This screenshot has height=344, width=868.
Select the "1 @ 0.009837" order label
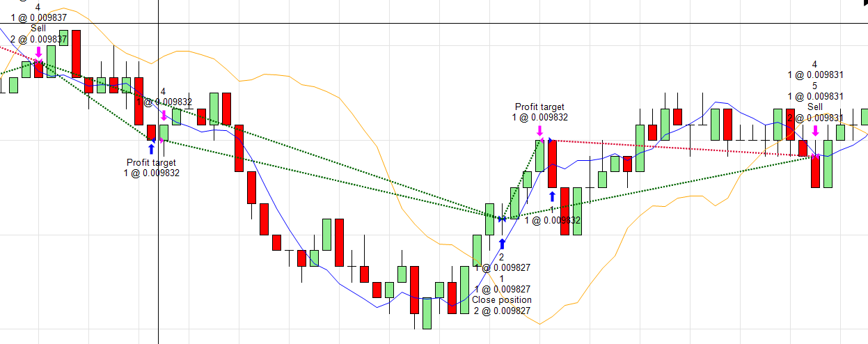(x=38, y=17)
